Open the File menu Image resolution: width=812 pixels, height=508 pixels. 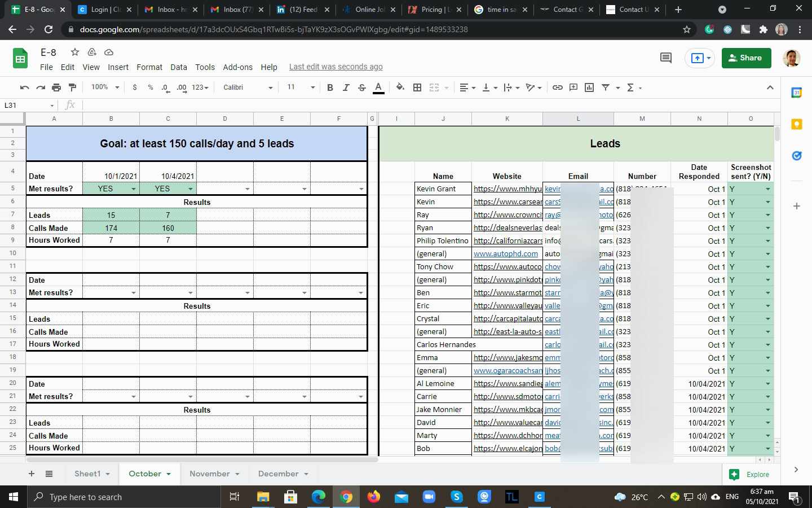click(x=46, y=67)
